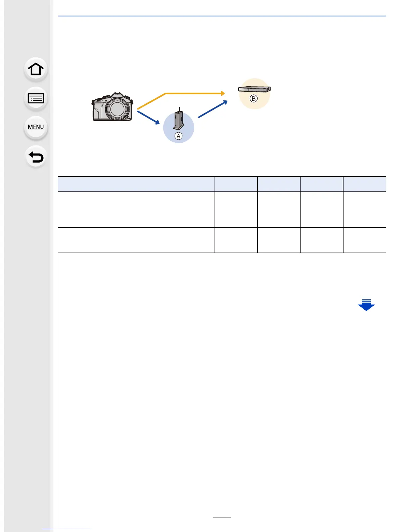Click the second table header cell
The image size is (411, 532).
click(236, 184)
